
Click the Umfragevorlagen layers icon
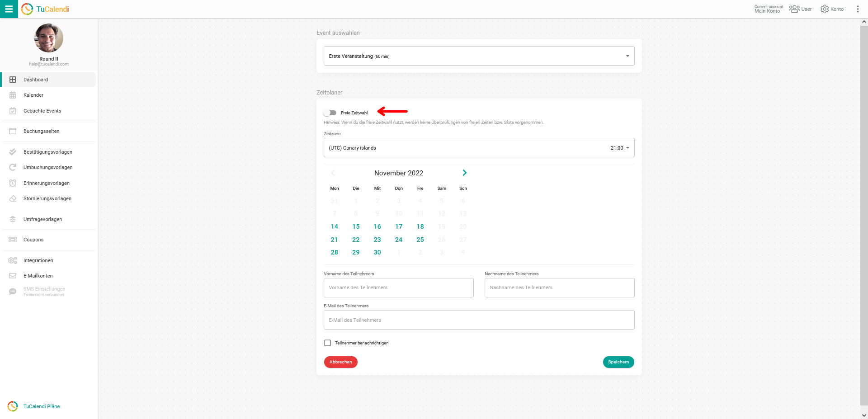point(13,219)
